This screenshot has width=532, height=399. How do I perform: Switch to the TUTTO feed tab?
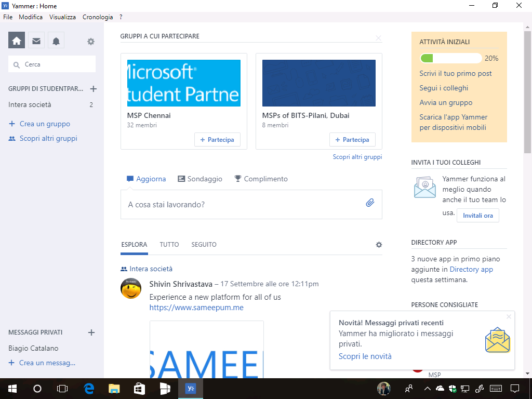coord(169,245)
